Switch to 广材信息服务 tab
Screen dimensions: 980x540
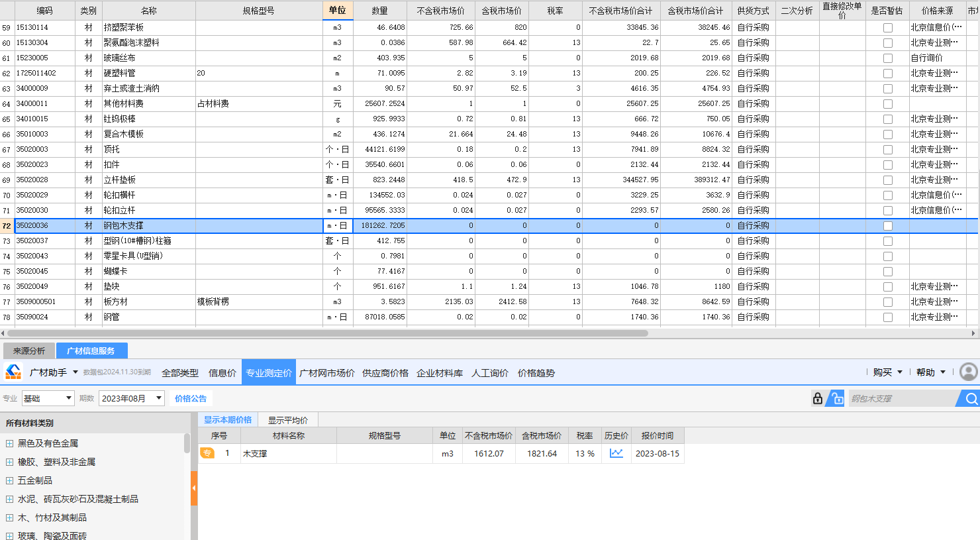pyautogui.click(x=91, y=351)
